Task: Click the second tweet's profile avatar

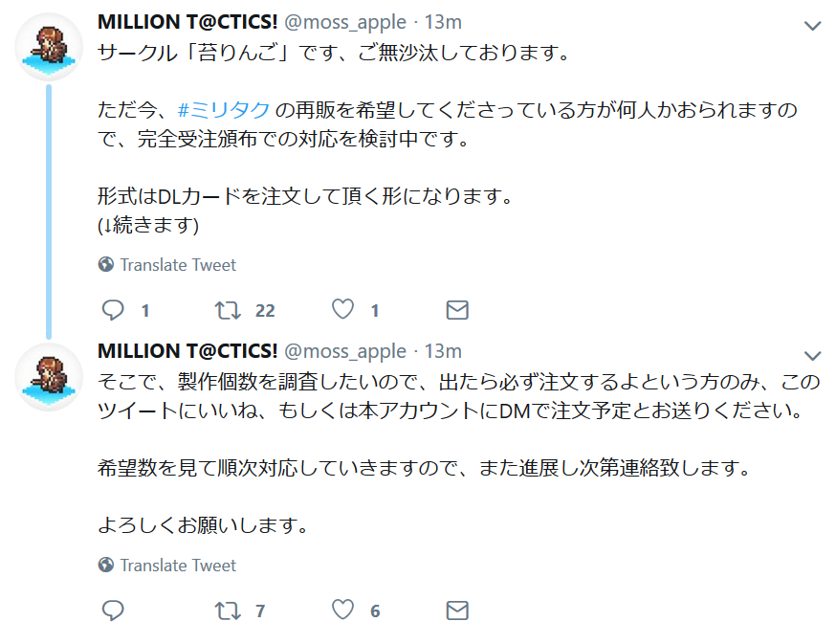Action: click(x=49, y=376)
